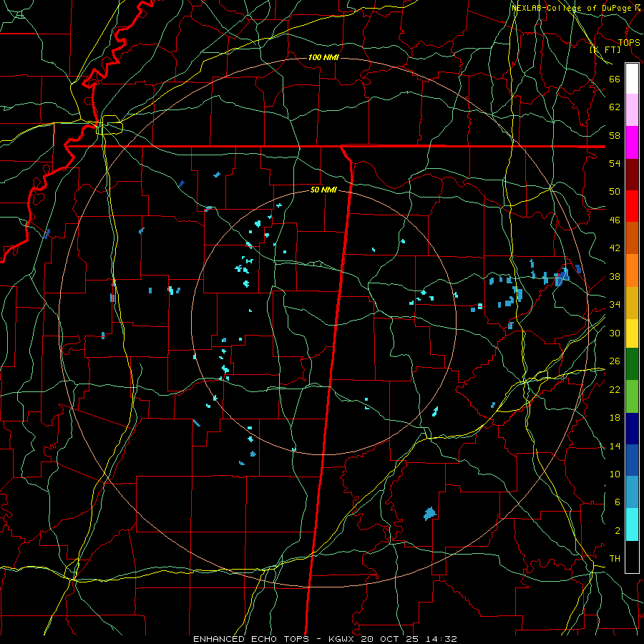Click the dark green legend swatch

click(632, 364)
